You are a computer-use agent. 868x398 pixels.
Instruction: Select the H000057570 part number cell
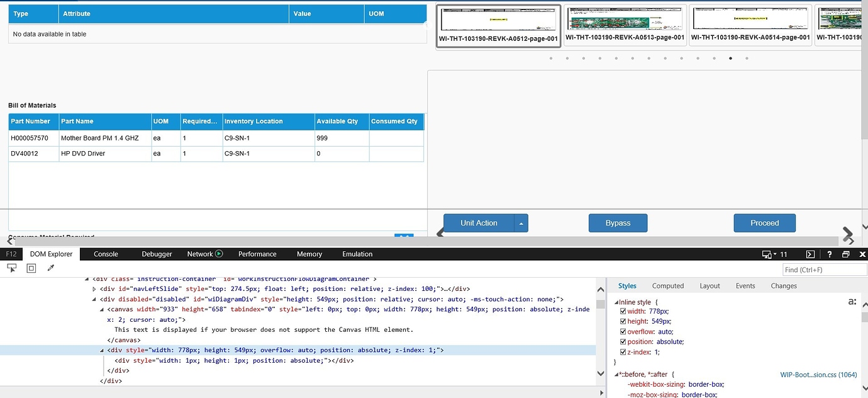coord(33,138)
